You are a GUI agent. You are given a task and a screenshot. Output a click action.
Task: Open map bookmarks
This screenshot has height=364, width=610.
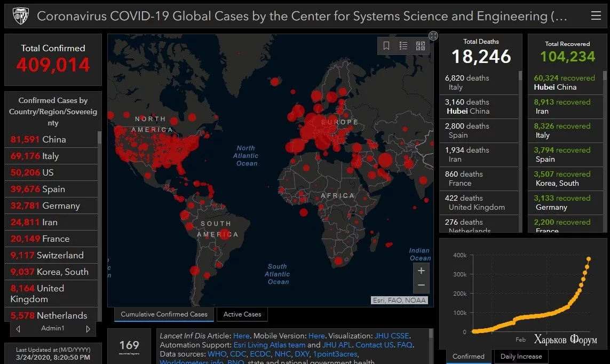pos(386,46)
